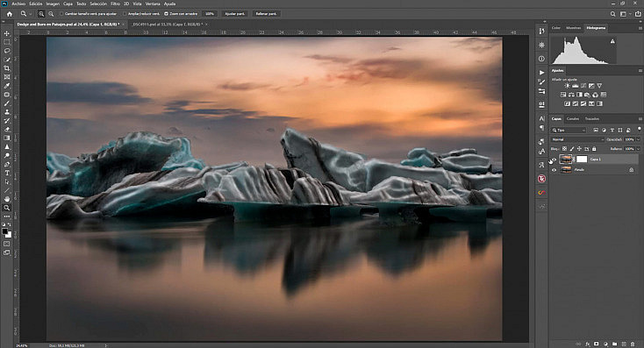644x348 pixels.
Task: Hide the Fondo layer
Action: 554,169
